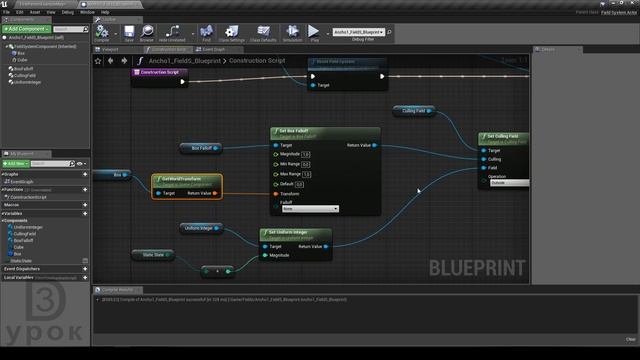The image size is (640, 360).
Task: Open the Window menu
Action: (x=87, y=12)
